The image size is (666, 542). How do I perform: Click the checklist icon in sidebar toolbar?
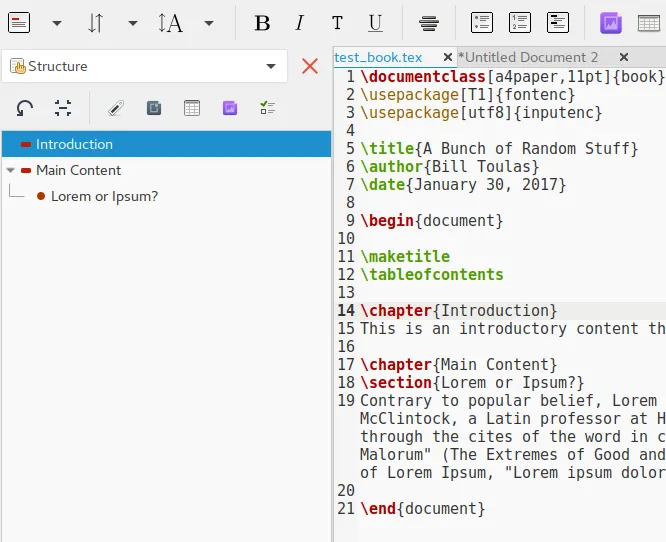(267, 108)
